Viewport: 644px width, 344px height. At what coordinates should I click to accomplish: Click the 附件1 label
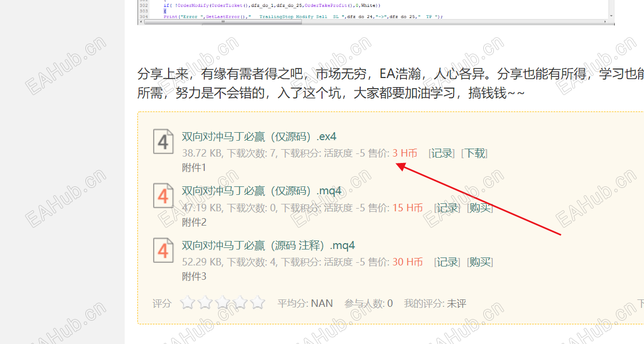coord(194,168)
